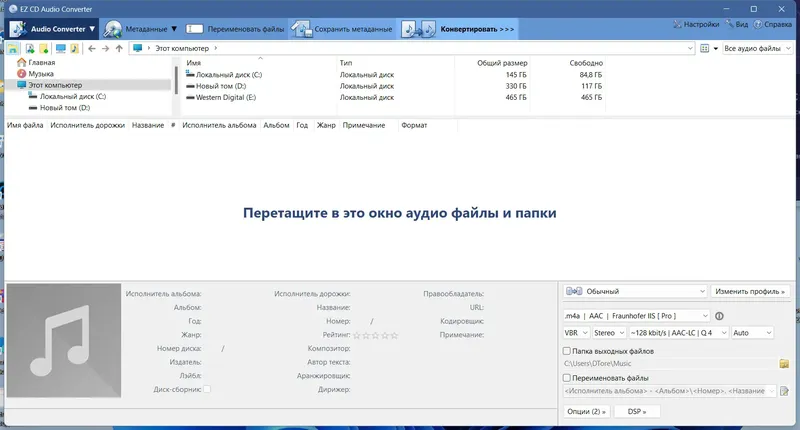800x430 pixels.
Task: Open the Audio Converter mode dropdown
Action: (x=53, y=29)
